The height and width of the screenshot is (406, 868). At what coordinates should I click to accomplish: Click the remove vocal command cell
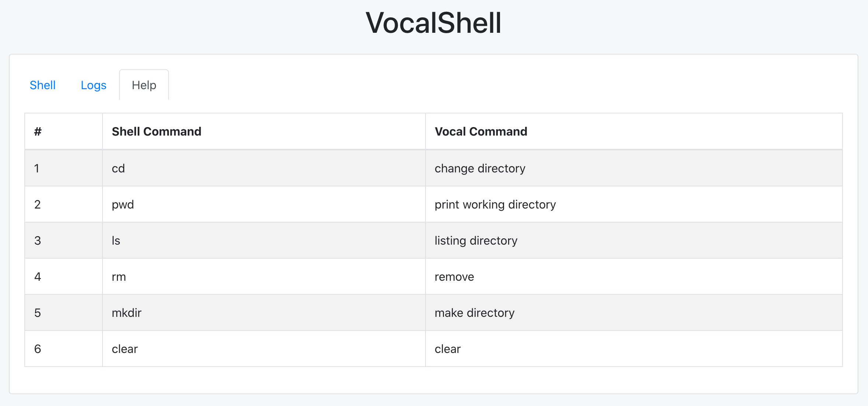click(454, 277)
